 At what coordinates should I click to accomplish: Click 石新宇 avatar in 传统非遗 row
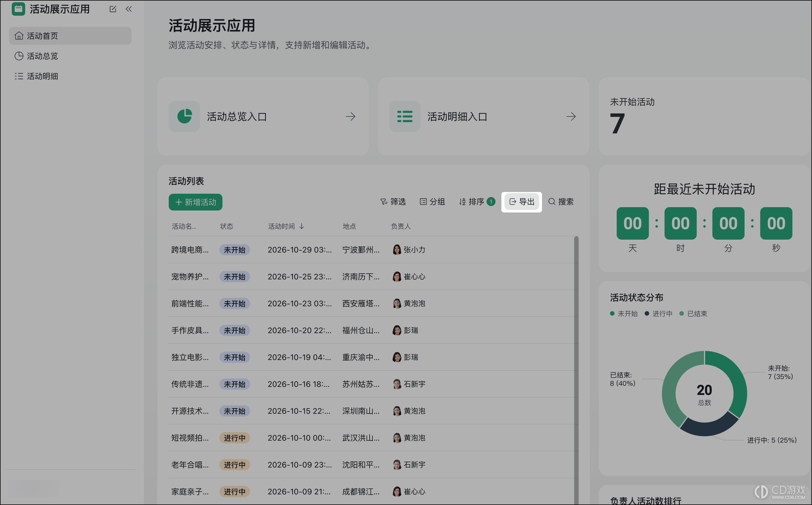coord(397,384)
